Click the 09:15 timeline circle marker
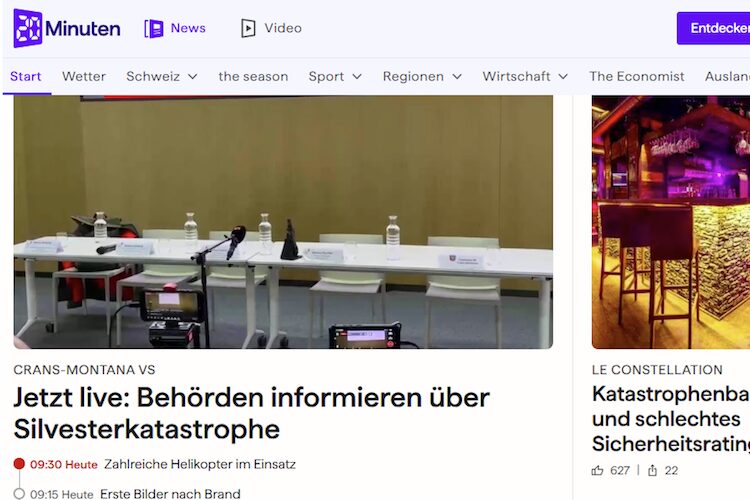Image resolution: width=750 pixels, height=500 pixels. coord(19,494)
